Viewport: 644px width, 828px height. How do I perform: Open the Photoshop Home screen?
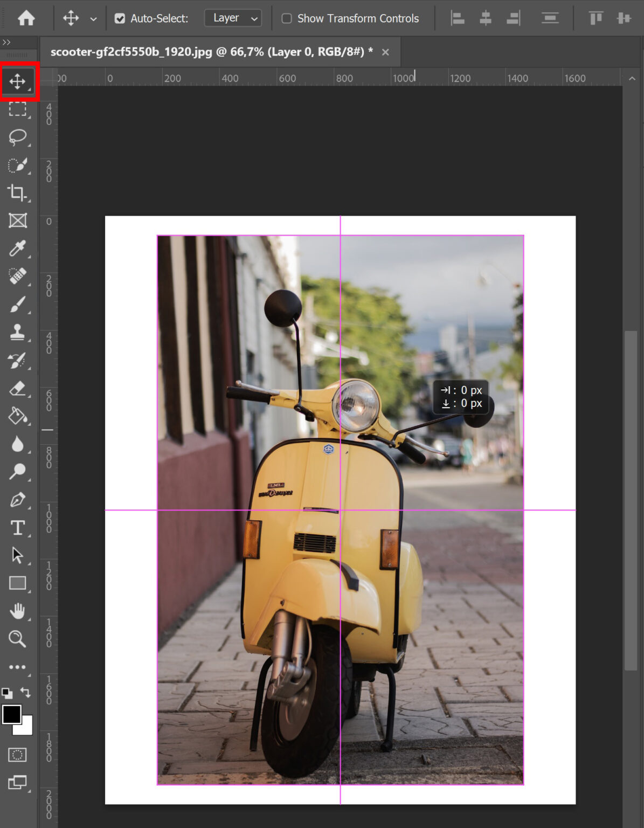coord(25,18)
